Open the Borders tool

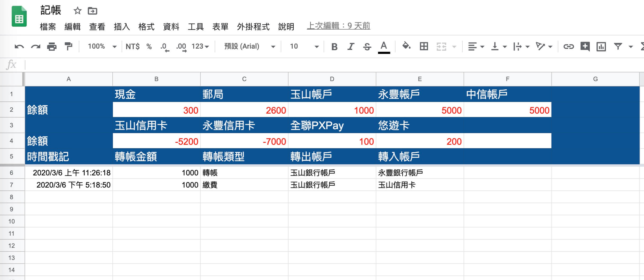tap(424, 46)
